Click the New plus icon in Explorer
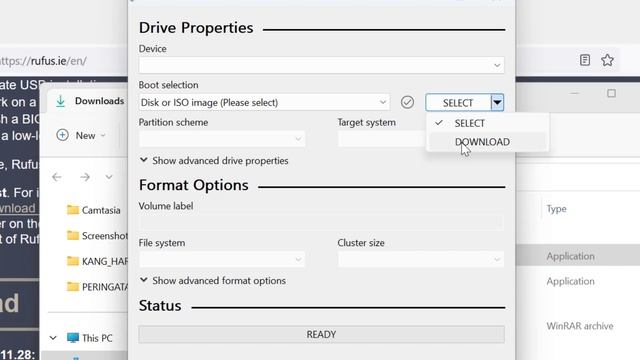 point(62,135)
